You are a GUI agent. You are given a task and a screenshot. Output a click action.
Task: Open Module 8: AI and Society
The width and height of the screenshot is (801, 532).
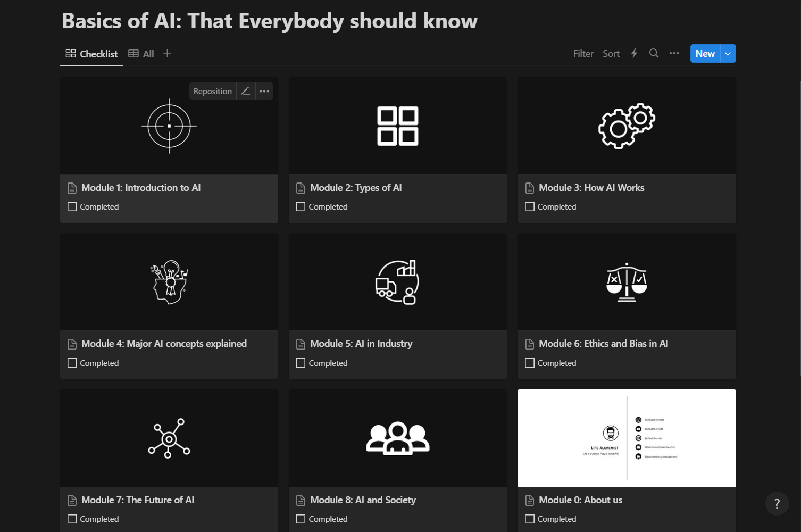pos(363,500)
